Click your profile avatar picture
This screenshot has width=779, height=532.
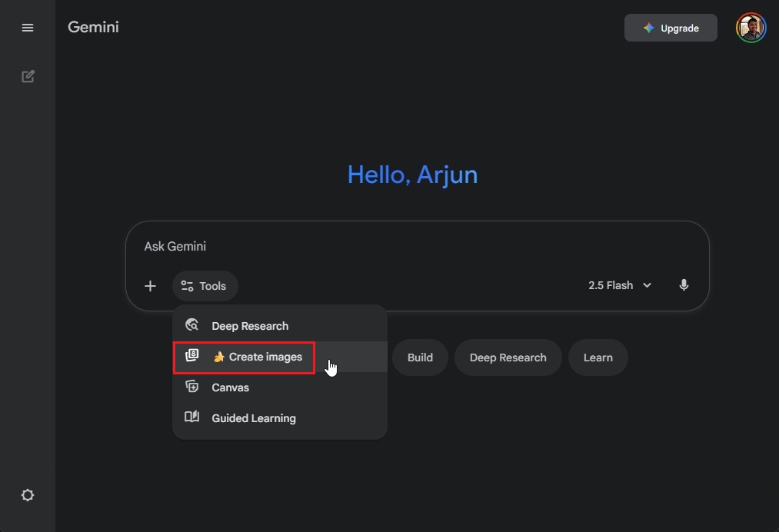tap(750, 27)
